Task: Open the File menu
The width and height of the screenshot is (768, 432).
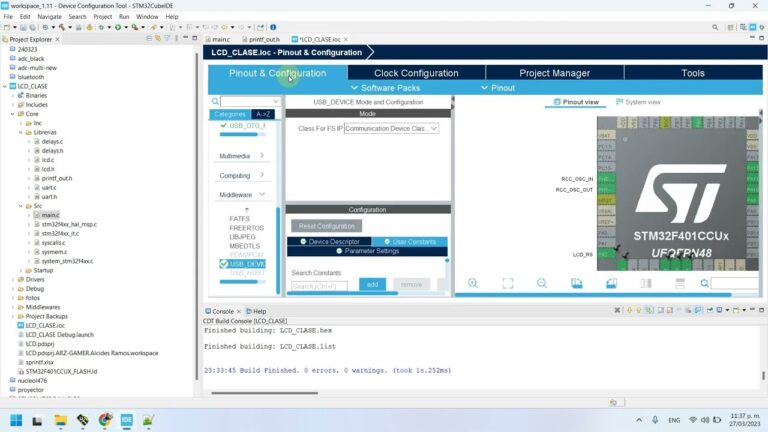Action: point(8,17)
